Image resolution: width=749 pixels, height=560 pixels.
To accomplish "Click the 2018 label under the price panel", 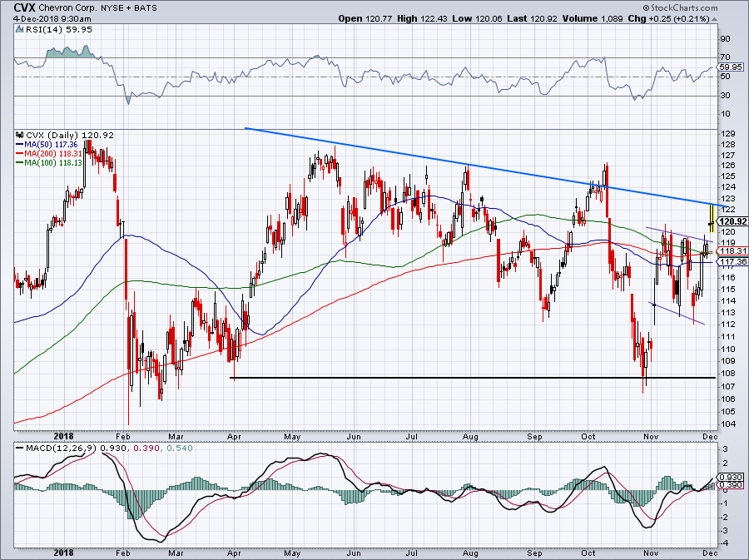I will coord(63,436).
